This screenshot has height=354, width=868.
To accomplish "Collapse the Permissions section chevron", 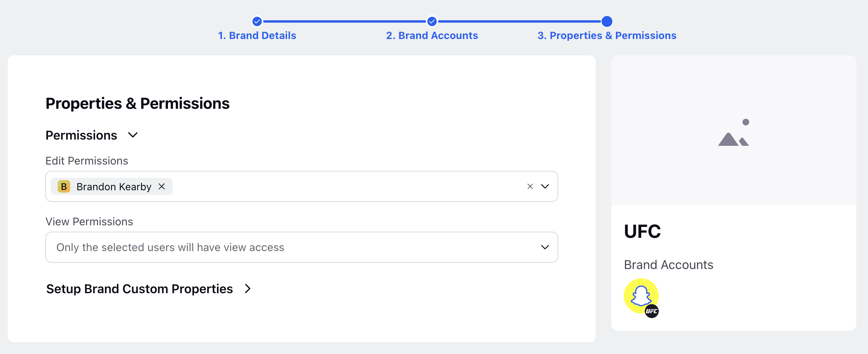I will 133,135.
